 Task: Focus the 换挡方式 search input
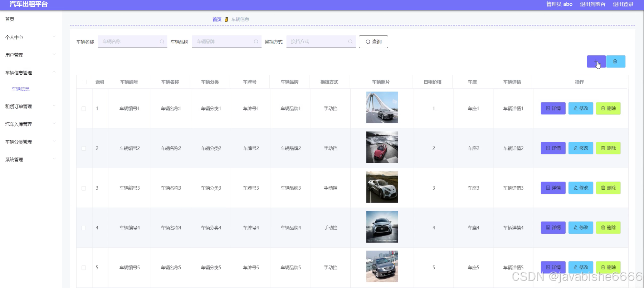point(321,41)
